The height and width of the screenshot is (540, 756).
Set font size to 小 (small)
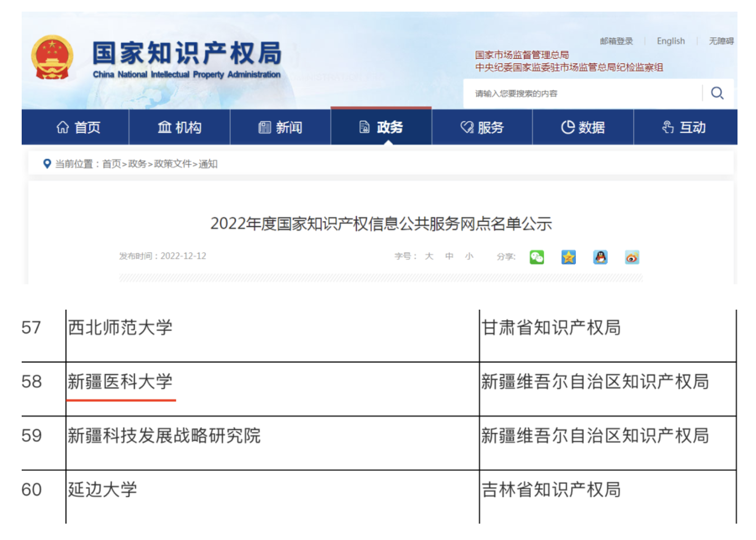click(x=469, y=256)
